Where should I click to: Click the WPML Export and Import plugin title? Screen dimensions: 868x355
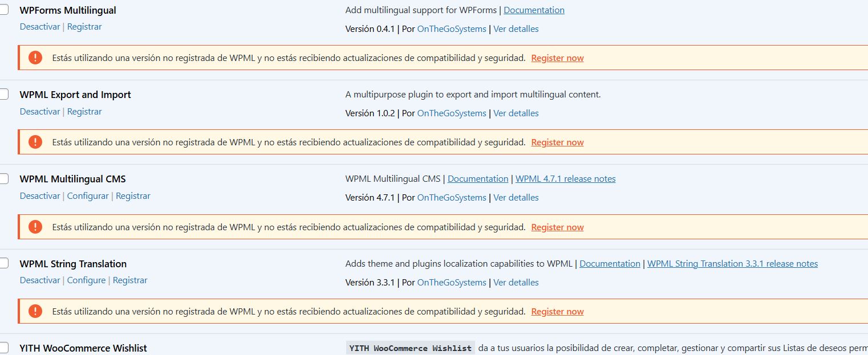75,95
